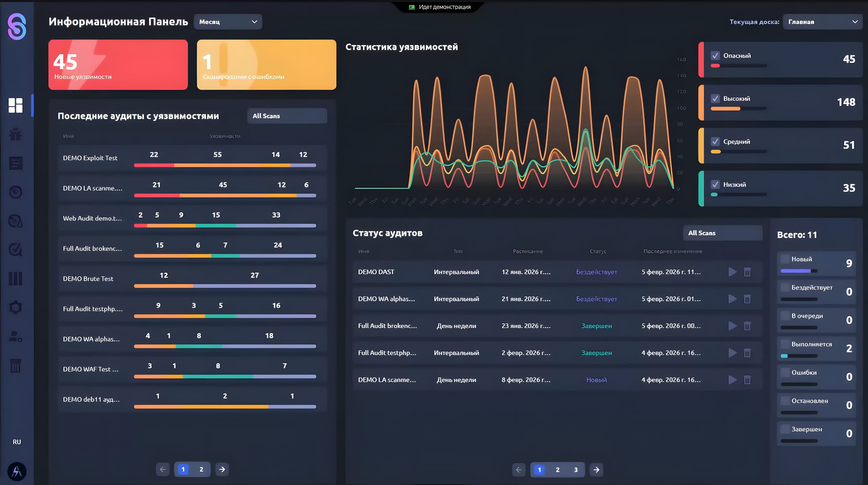Click the columns icon in sidebar
This screenshot has width=868, height=485.
pos(16,278)
